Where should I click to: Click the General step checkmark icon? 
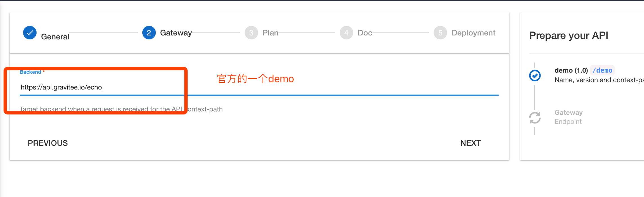coord(30,33)
